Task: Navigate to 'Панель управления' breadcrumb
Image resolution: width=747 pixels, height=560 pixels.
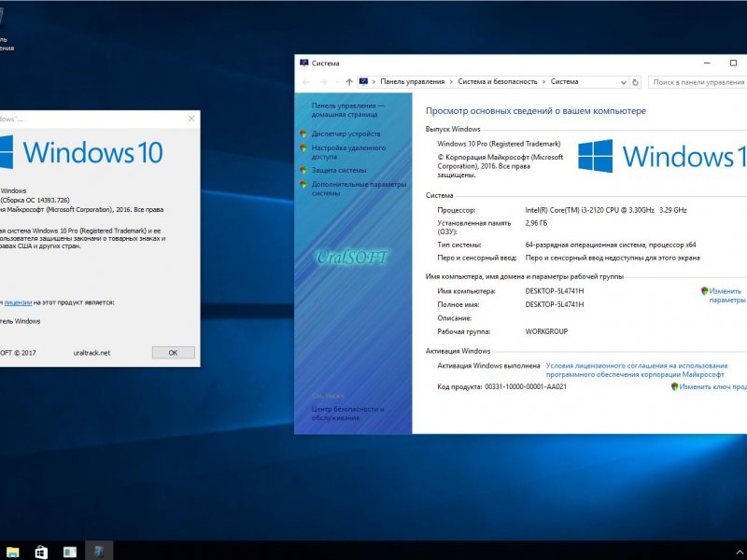Action: (x=412, y=82)
